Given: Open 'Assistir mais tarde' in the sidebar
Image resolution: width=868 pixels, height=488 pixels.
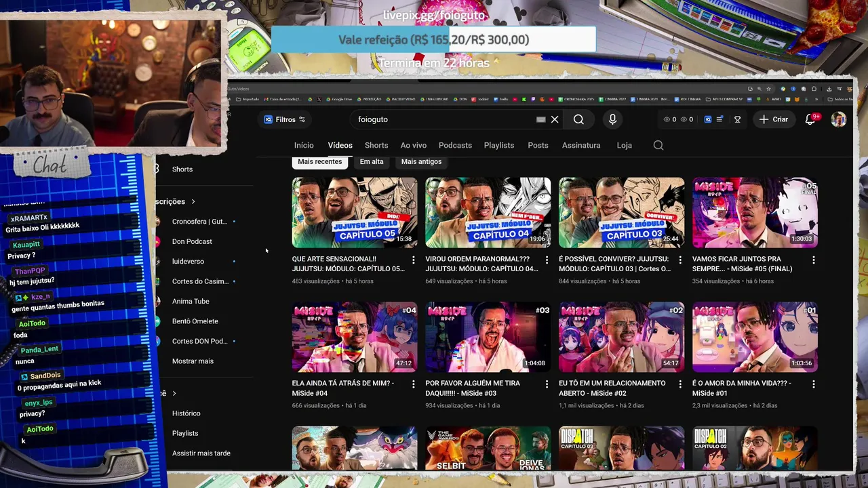Looking at the screenshot, I should point(201,453).
